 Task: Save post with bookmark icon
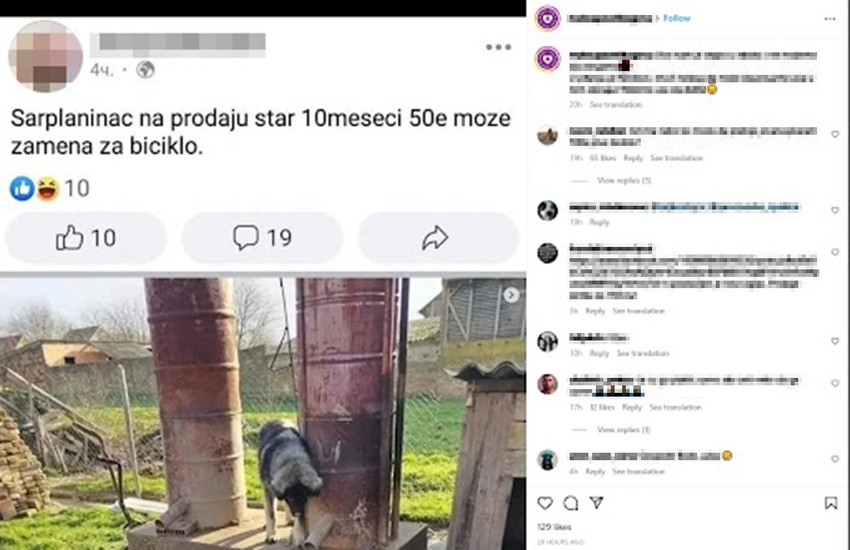[x=830, y=503]
